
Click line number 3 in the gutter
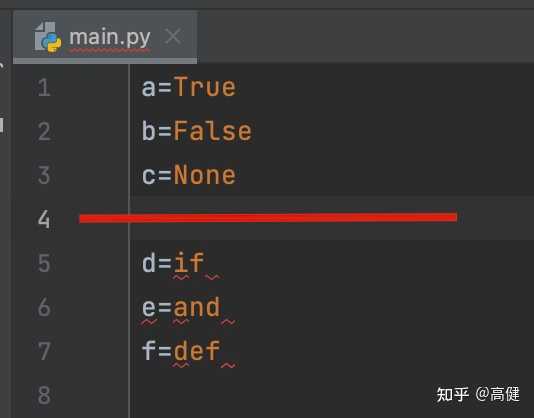pos(44,175)
